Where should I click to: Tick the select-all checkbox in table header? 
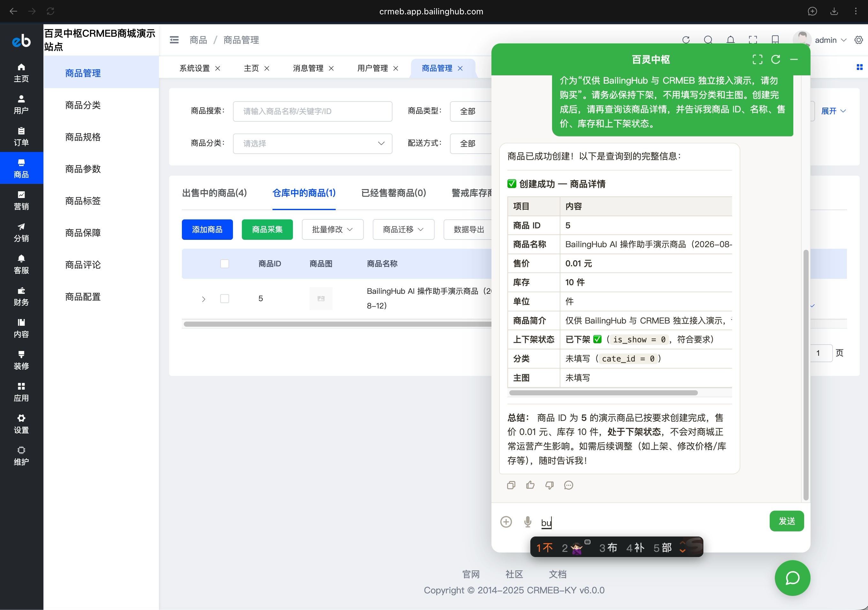click(225, 263)
